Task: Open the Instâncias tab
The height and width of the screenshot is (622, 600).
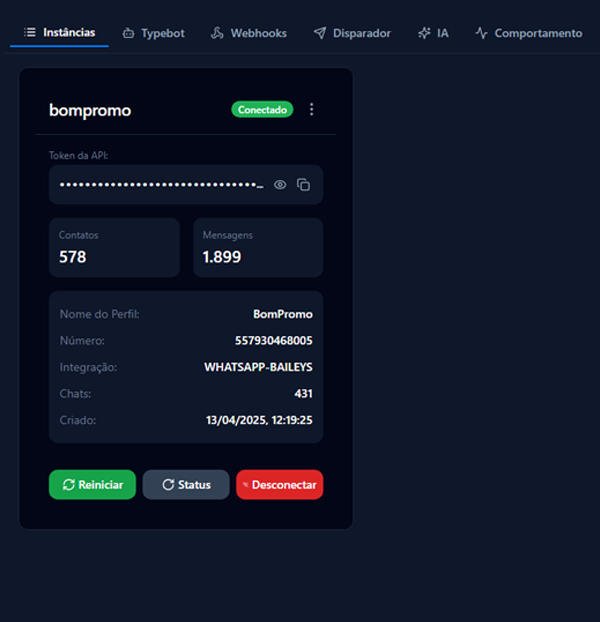Action: [59, 33]
